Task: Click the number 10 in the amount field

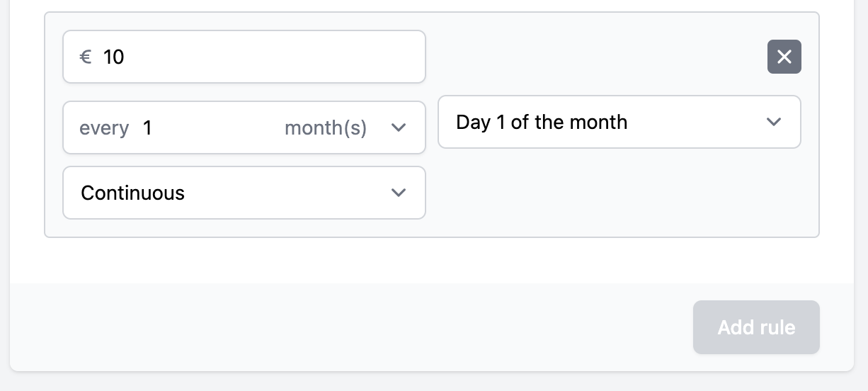Action: [114, 57]
